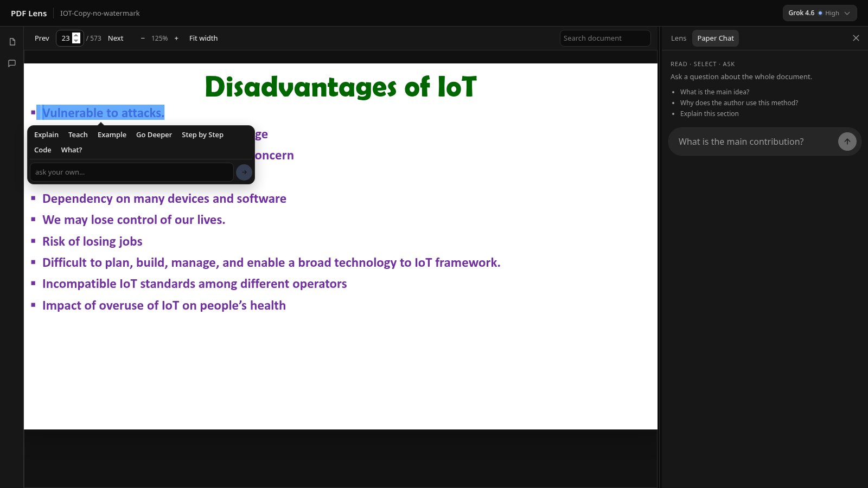Image resolution: width=868 pixels, height=488 pixels.
Task: Go to the previous page with Prev
Action: click(42, 38)
